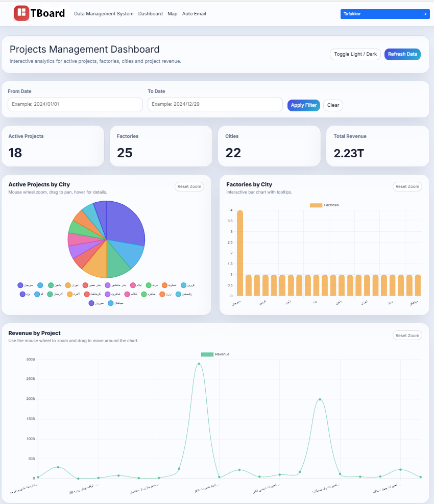Toggle the Revenue legend swatch in line chart
434x504 pixels.
tap(207, 354)
